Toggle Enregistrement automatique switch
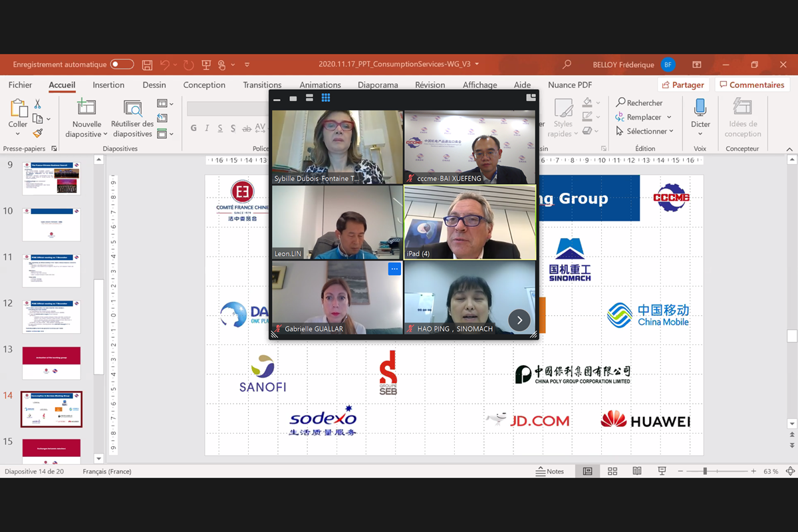 click(122, 65)
